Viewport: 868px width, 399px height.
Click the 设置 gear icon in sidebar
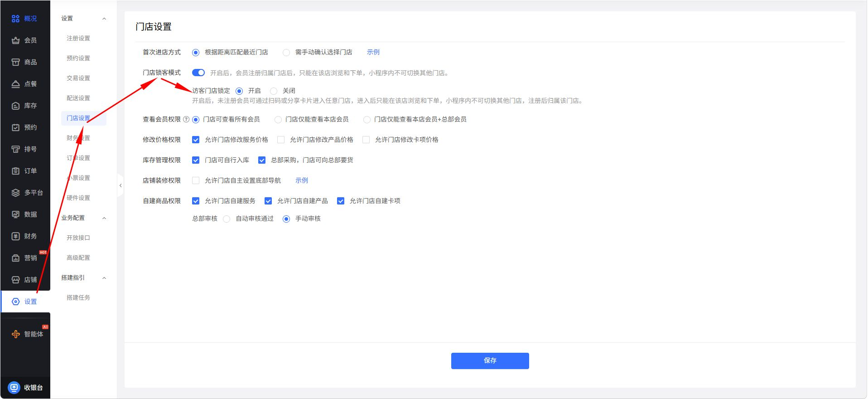[x=15, y=302]
